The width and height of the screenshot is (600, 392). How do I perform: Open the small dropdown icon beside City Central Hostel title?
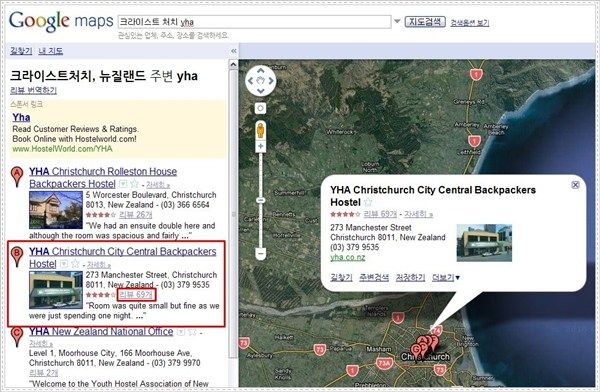[x=64, y=264]
